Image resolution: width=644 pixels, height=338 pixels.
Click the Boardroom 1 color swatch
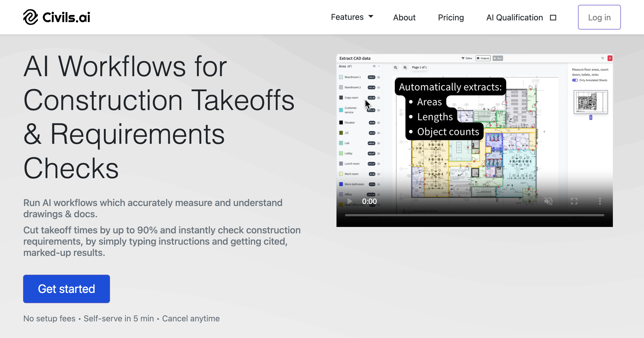click(x=341, y=77)
